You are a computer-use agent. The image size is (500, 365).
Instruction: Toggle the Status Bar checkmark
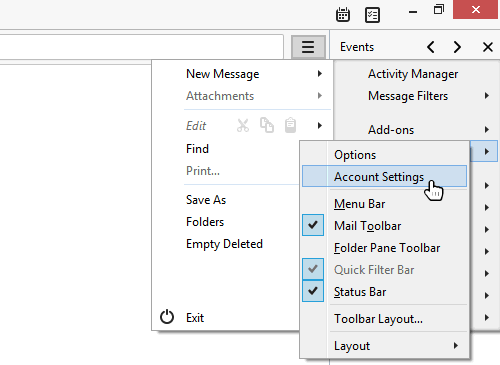313,291
